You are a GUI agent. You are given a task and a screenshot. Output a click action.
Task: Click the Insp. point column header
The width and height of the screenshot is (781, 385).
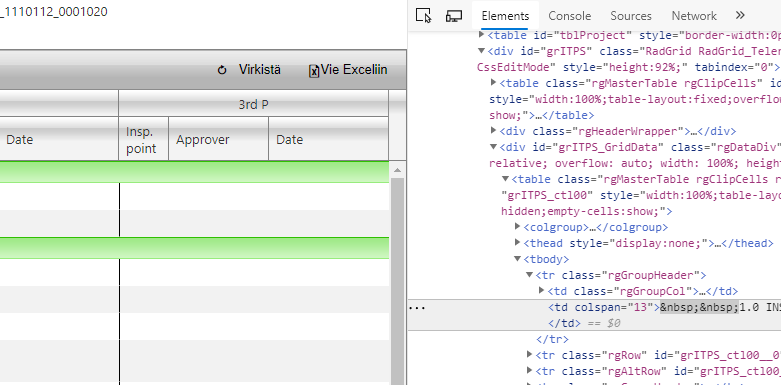143,139
